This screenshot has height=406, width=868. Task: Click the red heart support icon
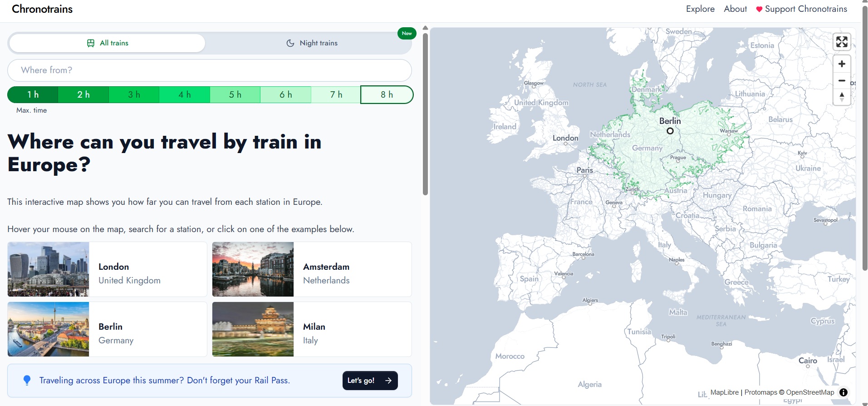[x=759, y=9]
